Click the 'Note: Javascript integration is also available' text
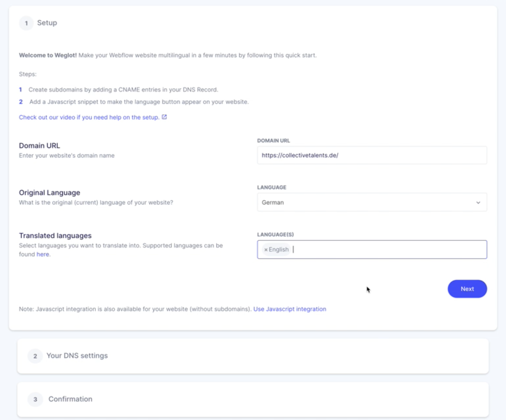Image resolution: width=506 pixels, height=420 pixels. (x=135, y=309)
